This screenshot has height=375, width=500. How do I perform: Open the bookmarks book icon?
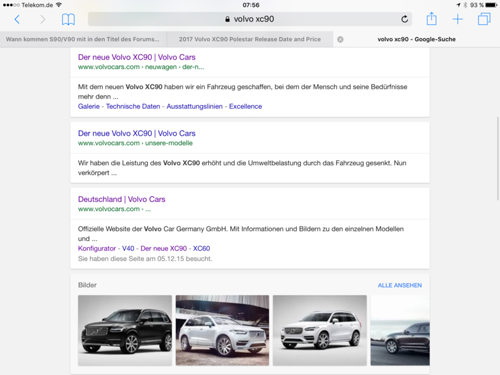pos(68,19)
